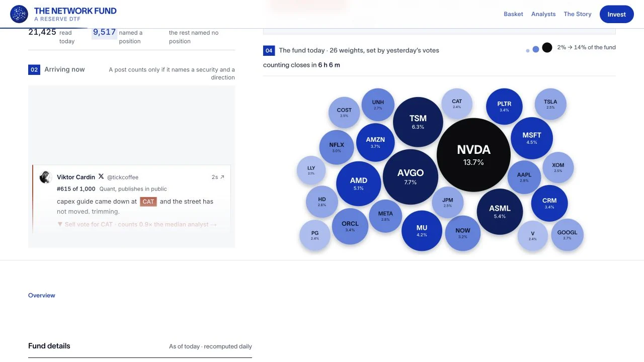Select the PG 2.4% bubble

click(315, 235)
